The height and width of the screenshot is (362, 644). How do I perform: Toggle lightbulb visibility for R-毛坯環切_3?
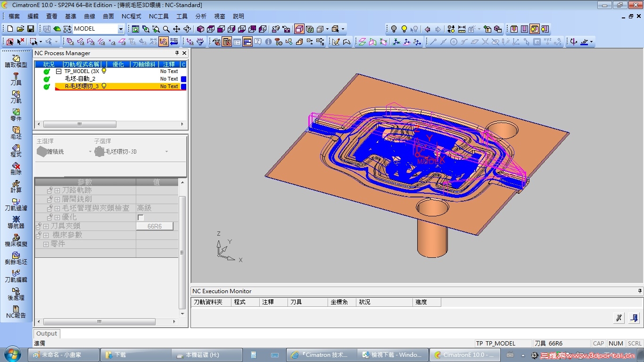[104, 86]
